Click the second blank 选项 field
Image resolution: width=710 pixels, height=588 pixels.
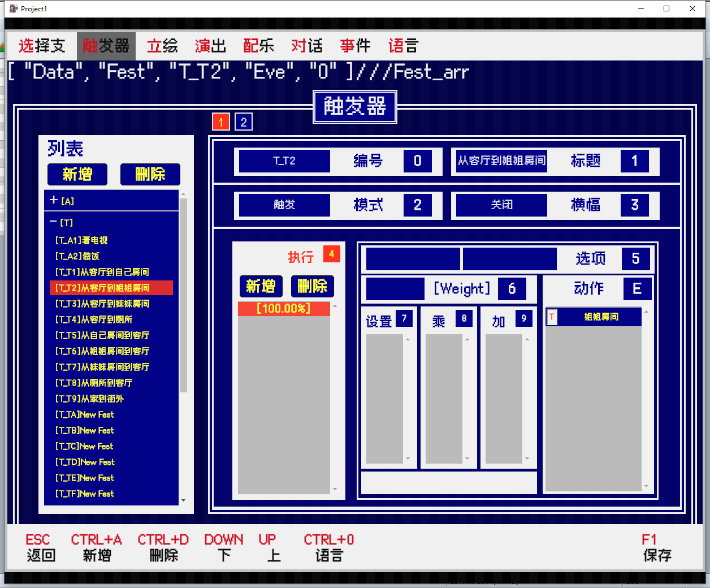pyautogui.click(x=510, y=259)
